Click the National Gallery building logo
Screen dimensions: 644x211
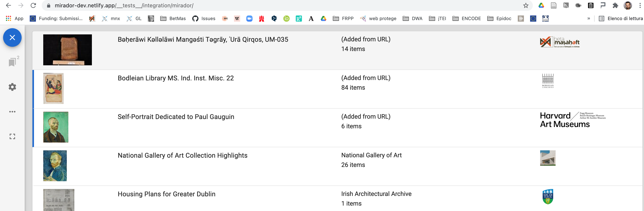click(x=548, y=158)
